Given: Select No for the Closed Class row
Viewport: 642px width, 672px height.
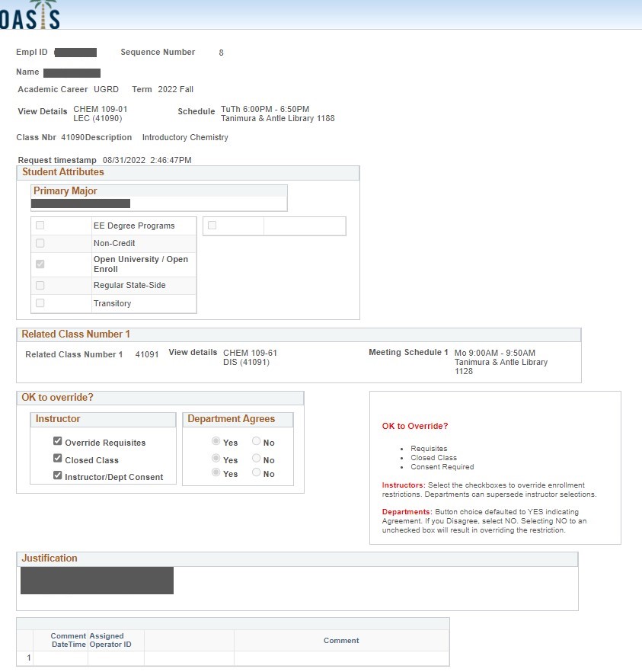Looking at the screenshot, I should (x=257, y=459).
